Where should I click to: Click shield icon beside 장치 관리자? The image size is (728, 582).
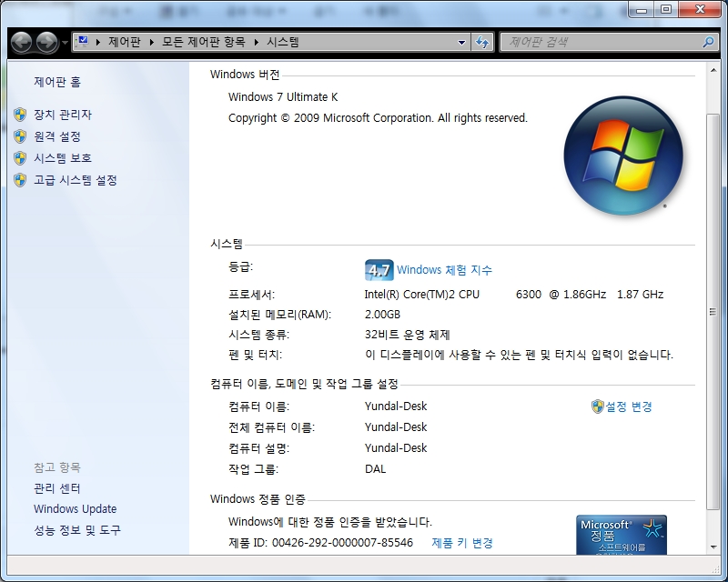(20, 115)
